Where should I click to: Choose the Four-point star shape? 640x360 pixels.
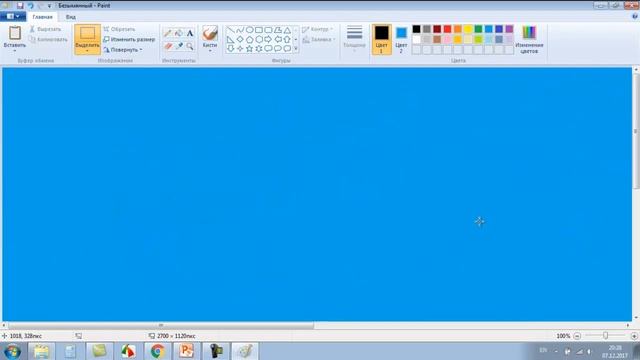click(x=240, y=49)
